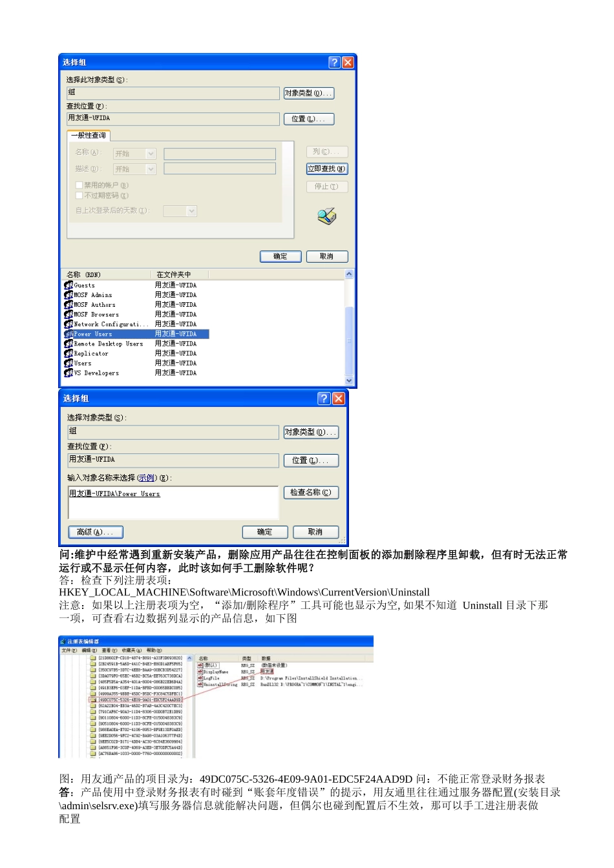Viewport: 614px width, 868px height.
Task: Click the group list scrollbar up arrow
Action: pyautogui.click(x=349, y=274)
